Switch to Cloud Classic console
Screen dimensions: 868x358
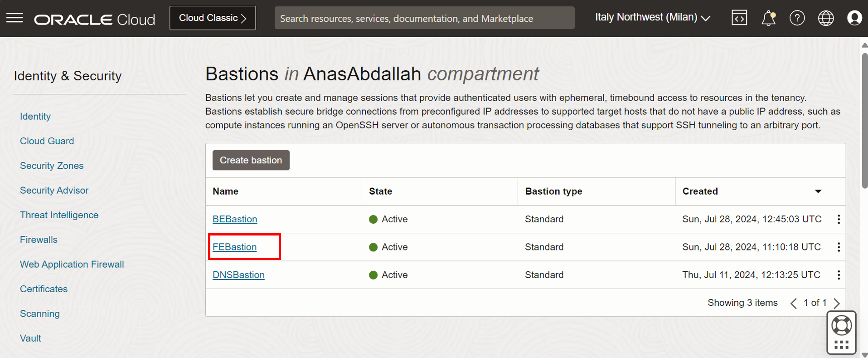click(213, 18)
